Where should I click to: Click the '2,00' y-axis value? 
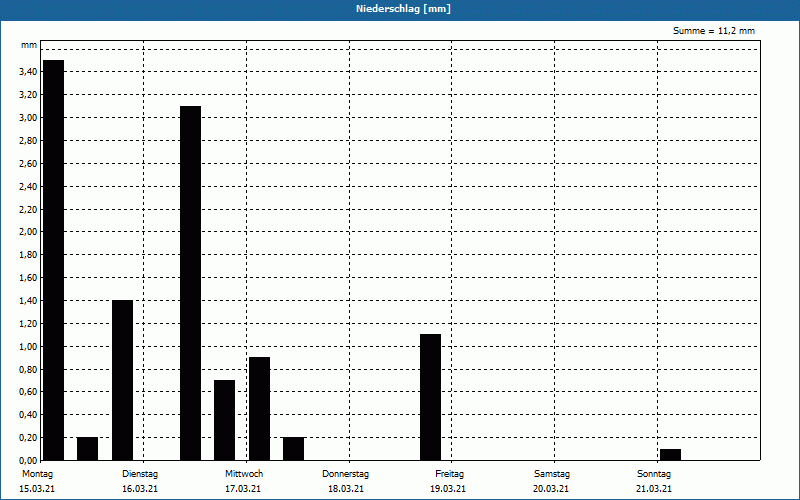click(28, 232)
